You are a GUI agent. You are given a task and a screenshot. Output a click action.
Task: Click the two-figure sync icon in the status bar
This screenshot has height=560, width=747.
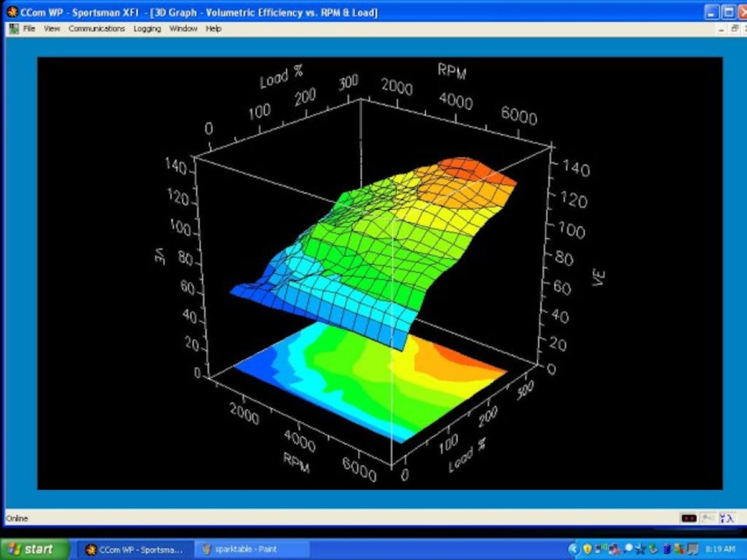click(727, 518)
